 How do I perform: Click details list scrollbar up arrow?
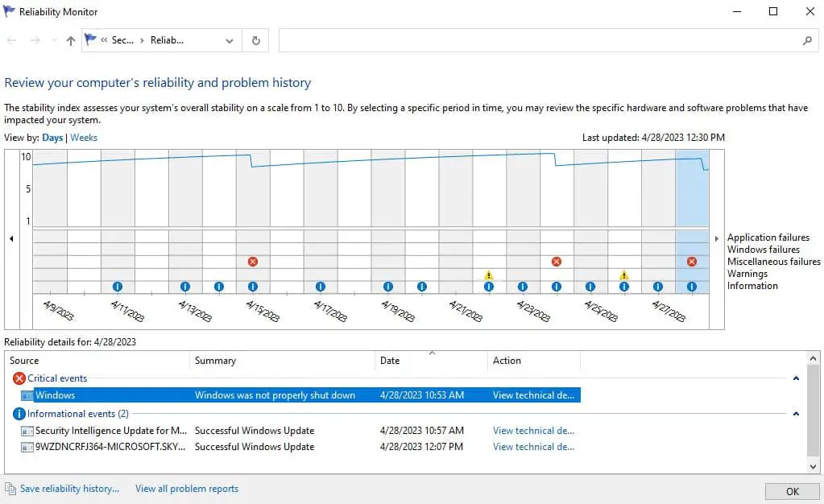click(813, 358)
